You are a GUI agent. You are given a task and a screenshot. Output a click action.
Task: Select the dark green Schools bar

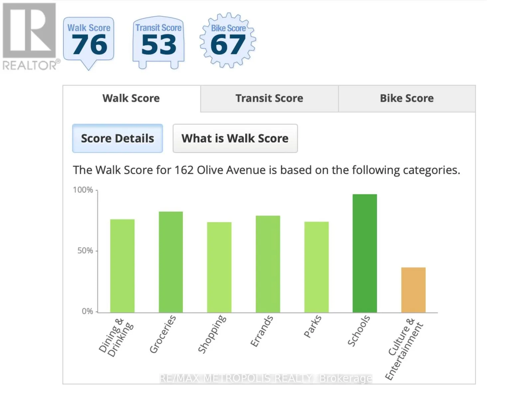pos(365,253)
